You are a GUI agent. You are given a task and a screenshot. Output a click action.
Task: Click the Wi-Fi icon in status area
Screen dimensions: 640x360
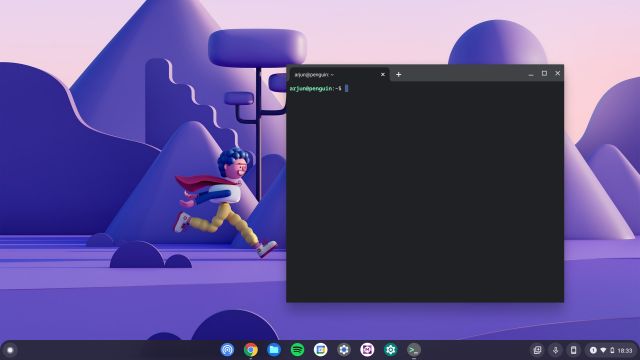[x=603, y=350]
